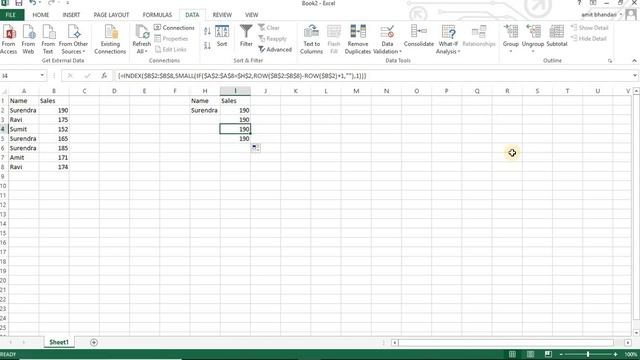Open Text to Columns wizard
The height and width of the screenshot is (360, 640).
coord(311,39)
